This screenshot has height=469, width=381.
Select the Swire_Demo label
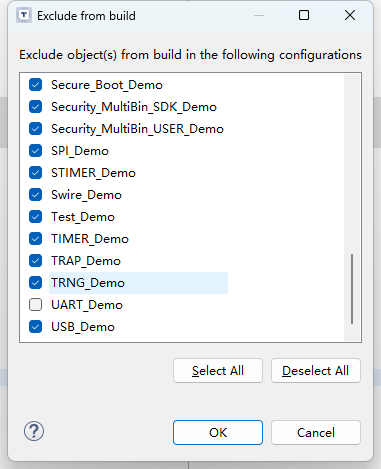(x=86, y=195)
